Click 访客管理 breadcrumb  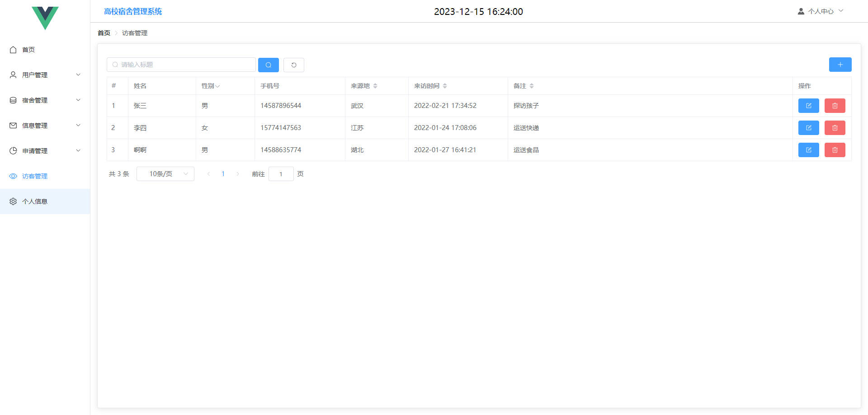(135, 33)
